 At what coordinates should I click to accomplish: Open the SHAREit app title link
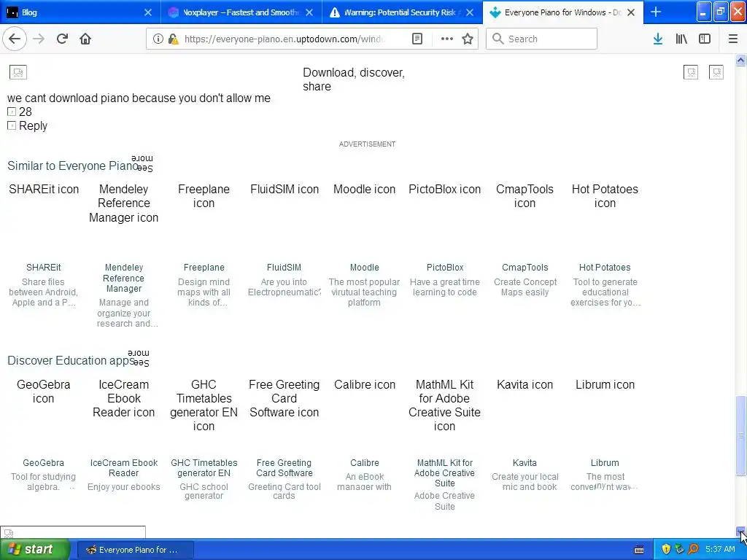tap(43, 268)
